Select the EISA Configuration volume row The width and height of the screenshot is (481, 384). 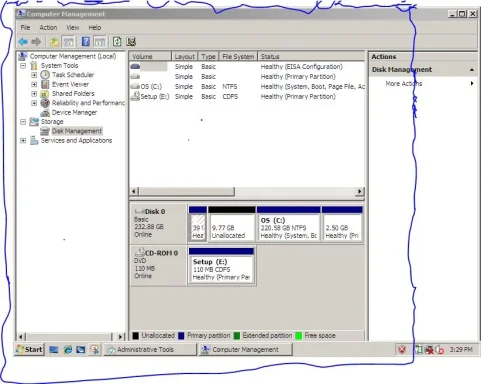pos(247,67)
